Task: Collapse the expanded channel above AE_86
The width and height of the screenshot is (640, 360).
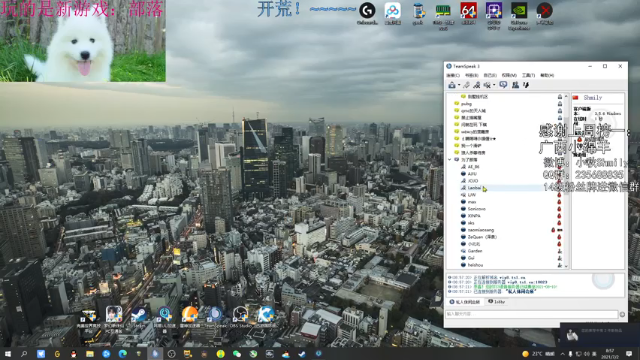Action: pos(450,160)
